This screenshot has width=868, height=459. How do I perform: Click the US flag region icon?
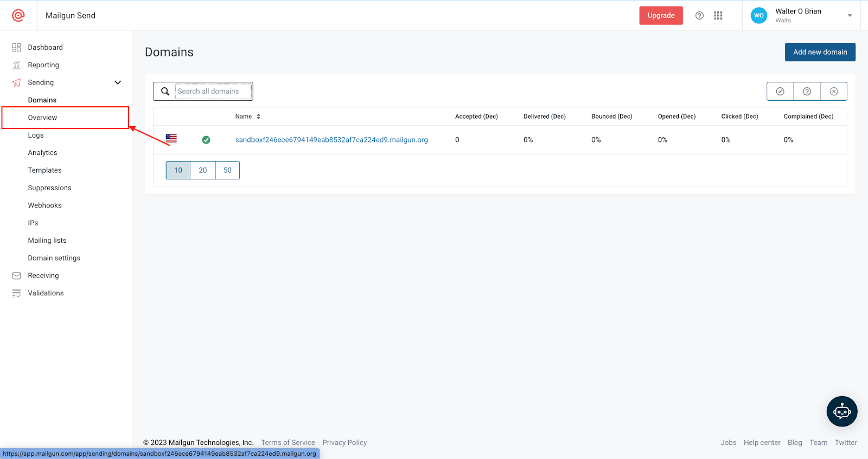pos(171,139)
